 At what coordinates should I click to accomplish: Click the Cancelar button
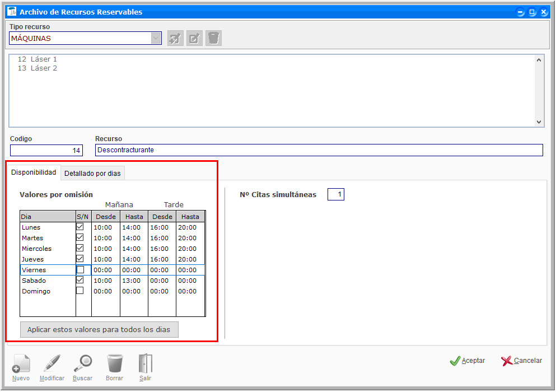[x=522, y=361]
